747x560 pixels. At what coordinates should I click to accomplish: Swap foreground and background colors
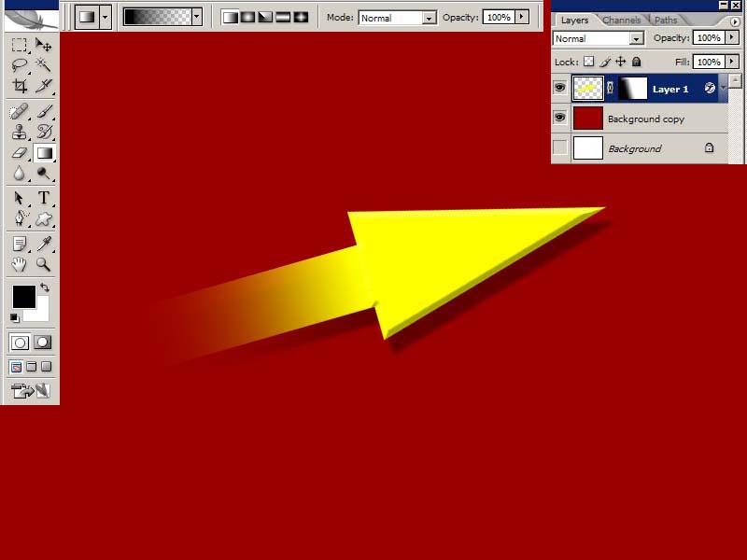click(x=45, y=287)
